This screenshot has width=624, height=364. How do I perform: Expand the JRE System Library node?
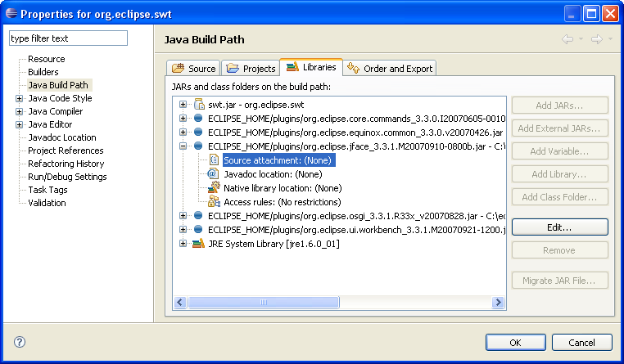click(x=183, y=243)
